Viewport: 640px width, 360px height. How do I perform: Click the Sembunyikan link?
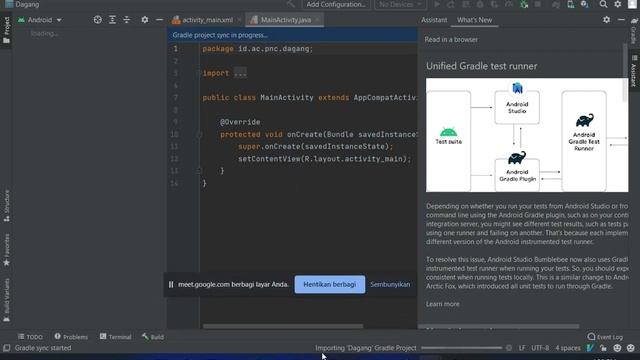[390, 284]
